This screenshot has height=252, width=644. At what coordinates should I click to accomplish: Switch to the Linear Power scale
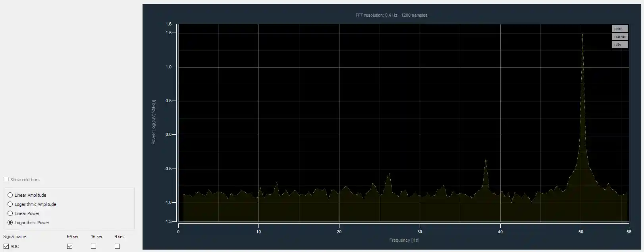pos(10,213)
